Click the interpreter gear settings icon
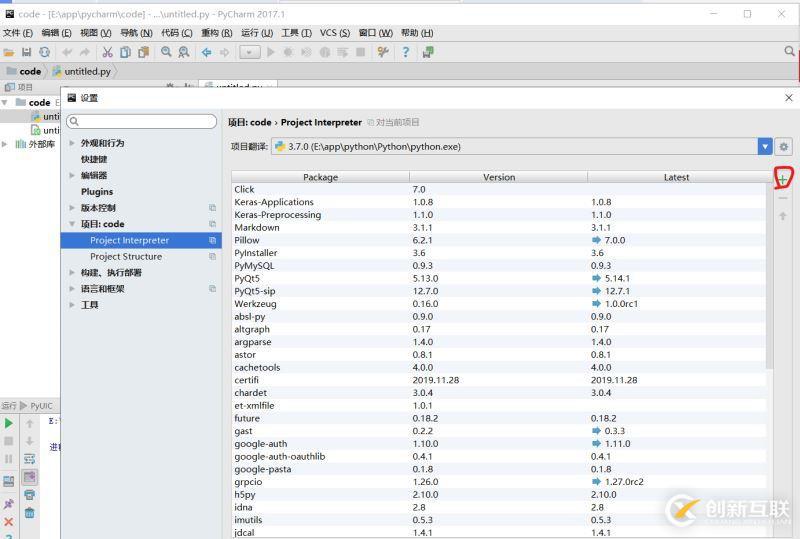The width and height of the screenshot is (800, 539). click(784, 147)
